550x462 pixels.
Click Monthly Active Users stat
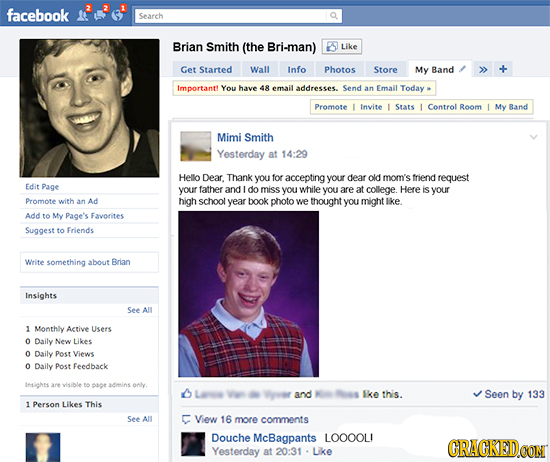pyautogui.click(x=68, y=329)
